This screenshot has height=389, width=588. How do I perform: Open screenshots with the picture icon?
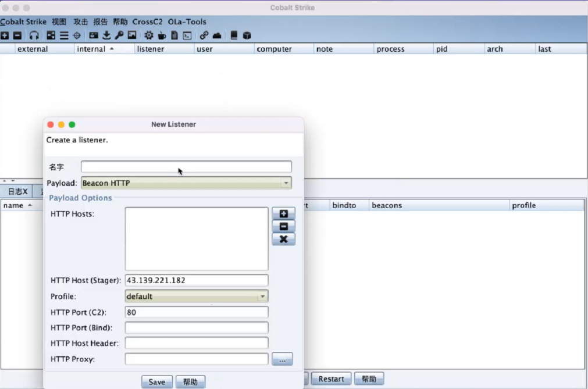[x=132, y=35]
